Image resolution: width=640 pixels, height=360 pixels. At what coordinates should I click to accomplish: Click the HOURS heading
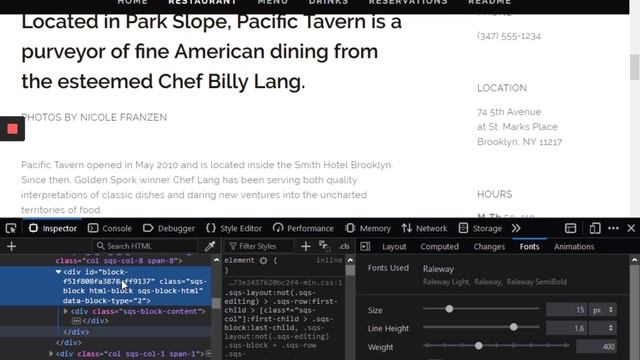coord(494,194)
